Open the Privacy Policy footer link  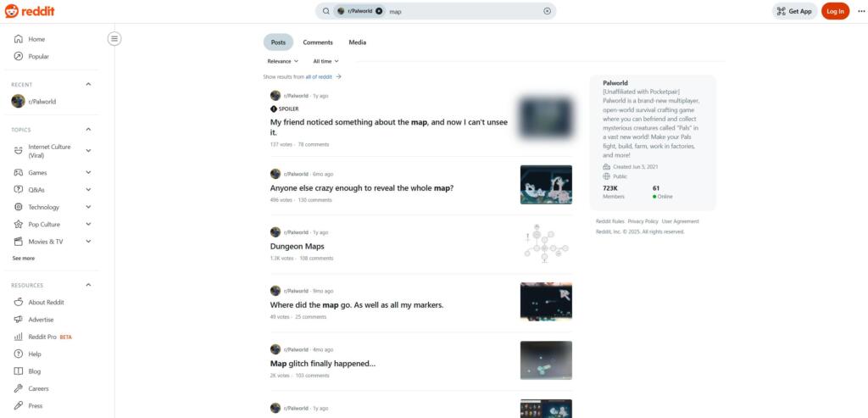[x=643, y=221]
